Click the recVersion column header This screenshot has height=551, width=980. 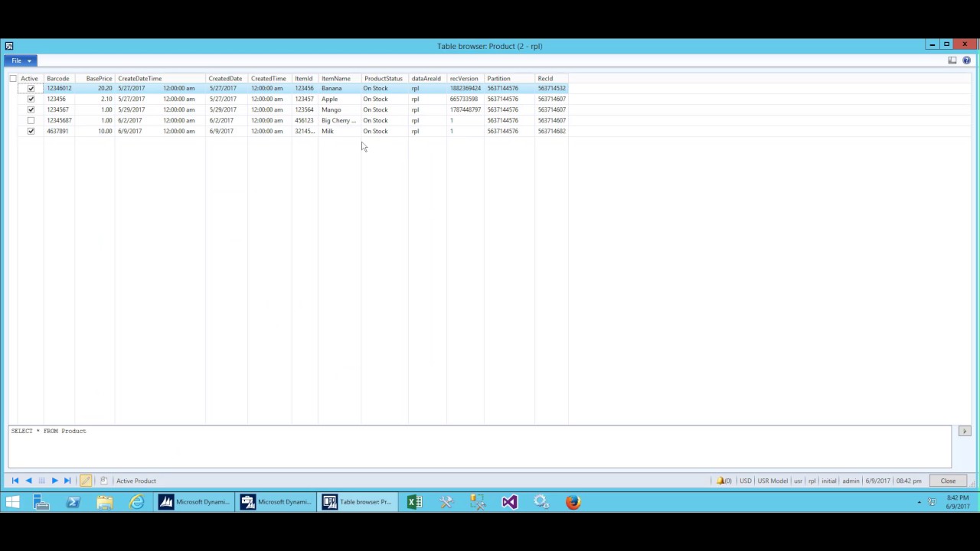pyautogui.click(x=465, y=78)
